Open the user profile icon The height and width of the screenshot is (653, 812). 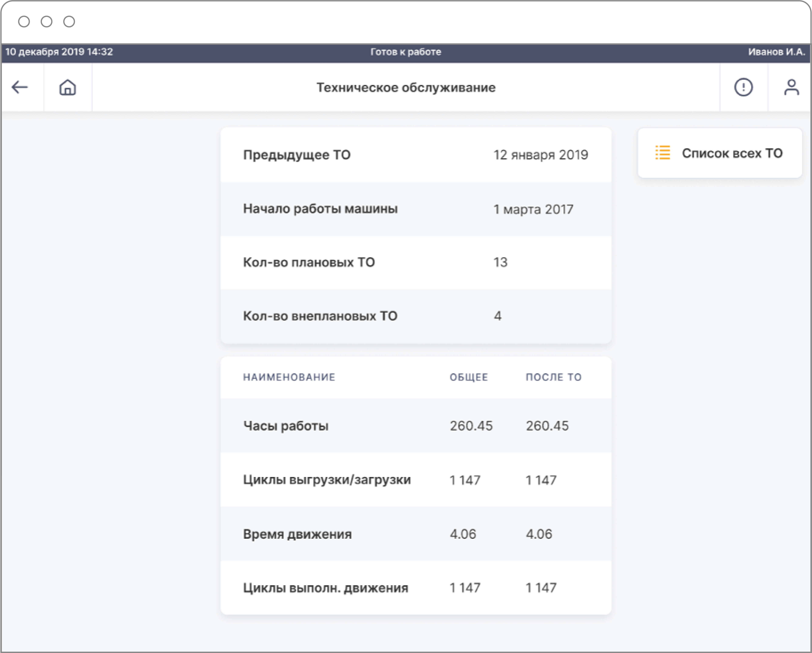[x=791, y=87]
